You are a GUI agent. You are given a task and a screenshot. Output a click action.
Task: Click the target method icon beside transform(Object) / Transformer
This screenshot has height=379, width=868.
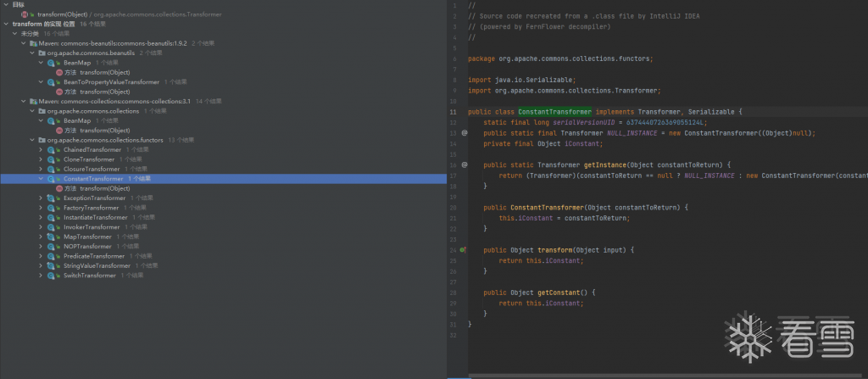pos(25,14)
